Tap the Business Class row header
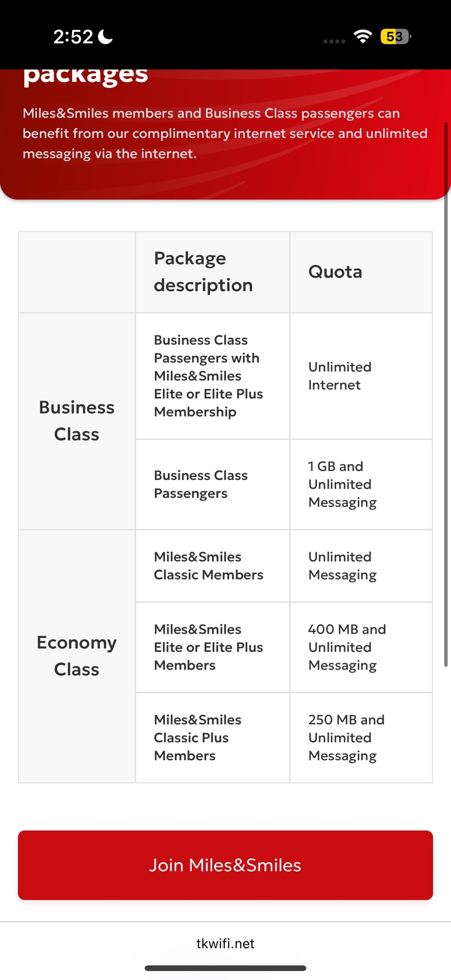451x980 pixels. click(x=77, y=421)
